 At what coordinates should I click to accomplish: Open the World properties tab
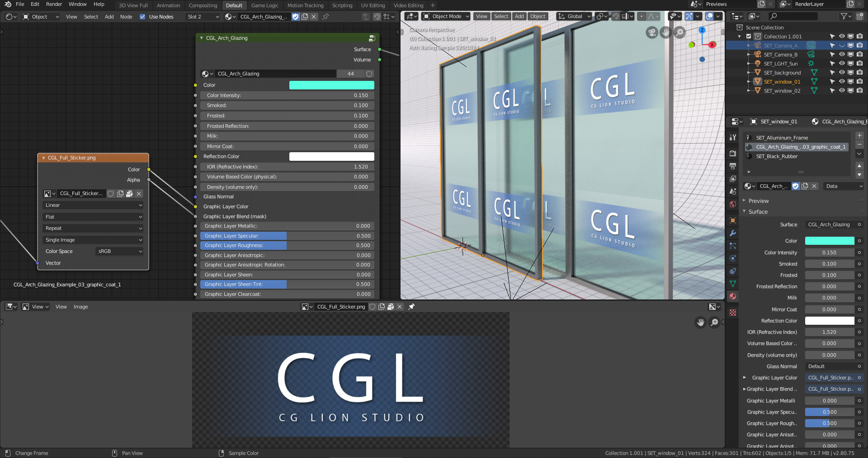click(x=733, y=204)
